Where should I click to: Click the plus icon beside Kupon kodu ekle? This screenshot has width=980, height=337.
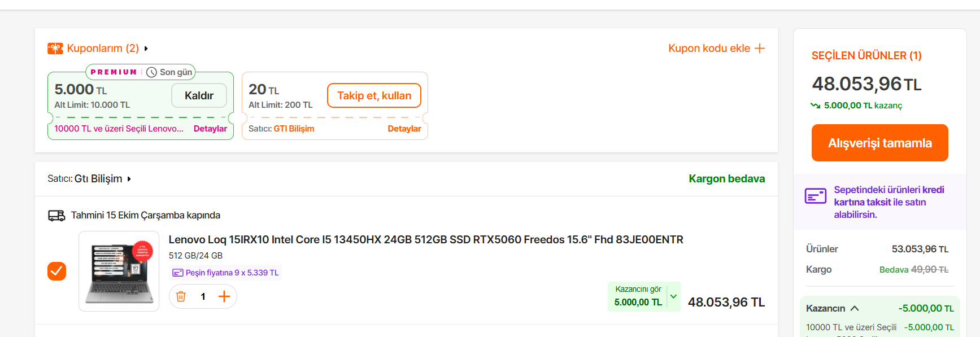pyautogui.click(x=760, y=49)
